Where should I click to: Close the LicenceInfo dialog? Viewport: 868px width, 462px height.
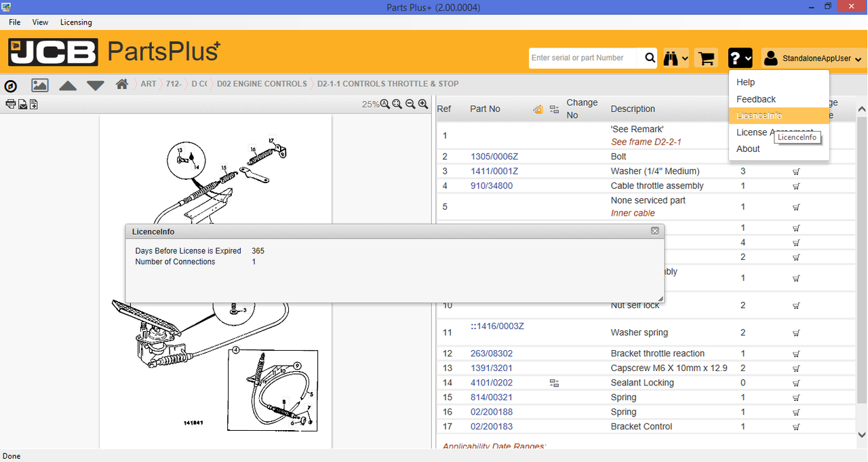click(655, 231)
